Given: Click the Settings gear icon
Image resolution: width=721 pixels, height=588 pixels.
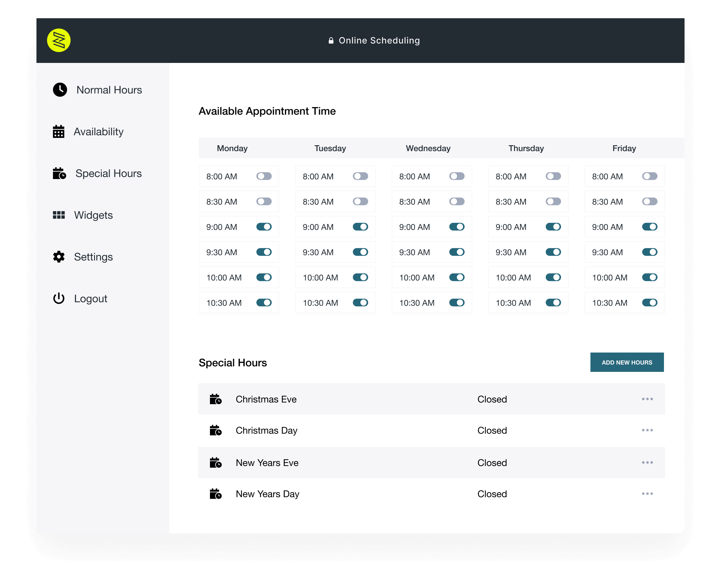Looking at the screenshot, I should pyautogui.click(x=59, y=257).
